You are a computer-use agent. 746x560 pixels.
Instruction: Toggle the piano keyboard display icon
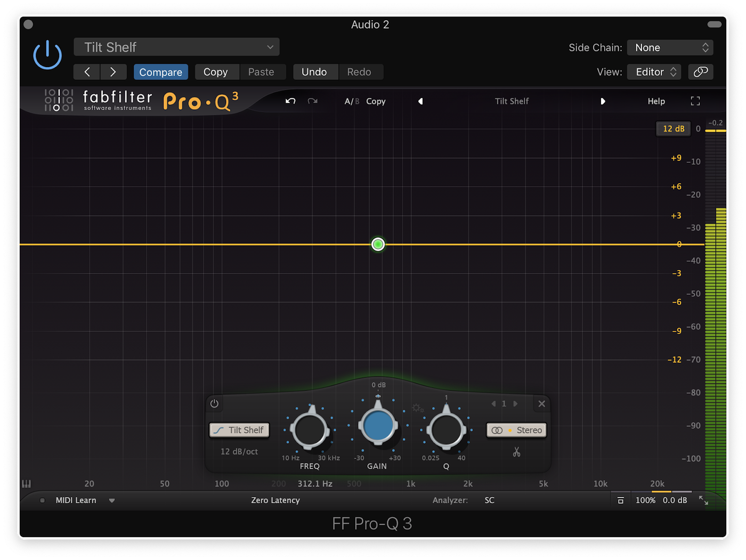[27, 484]
